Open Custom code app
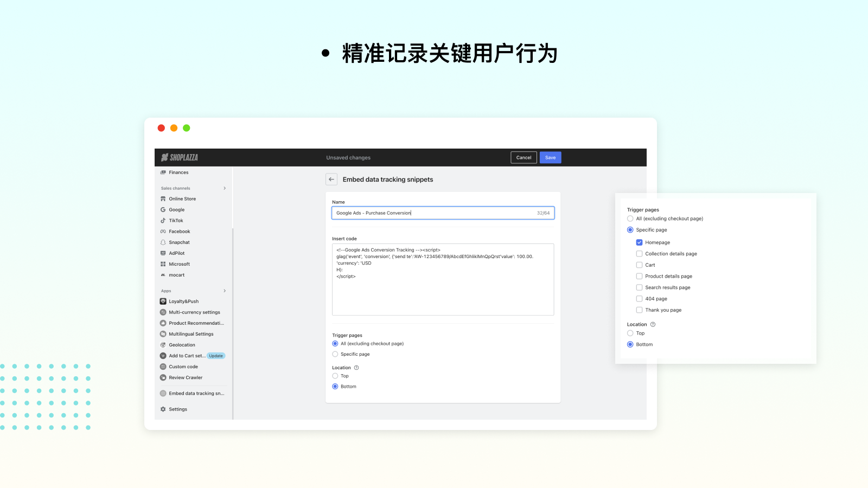Screen dimensions: 868x488 183,367
